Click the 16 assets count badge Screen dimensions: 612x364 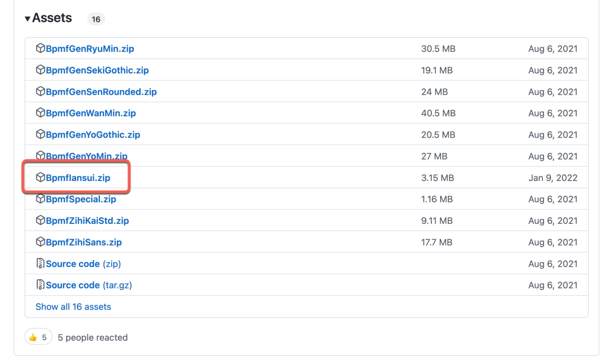coord(96,19)
